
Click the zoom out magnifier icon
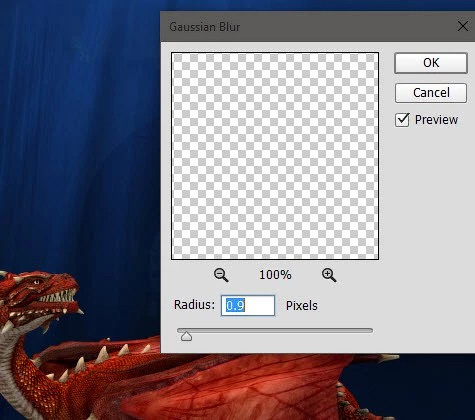(x=221, y=275)
